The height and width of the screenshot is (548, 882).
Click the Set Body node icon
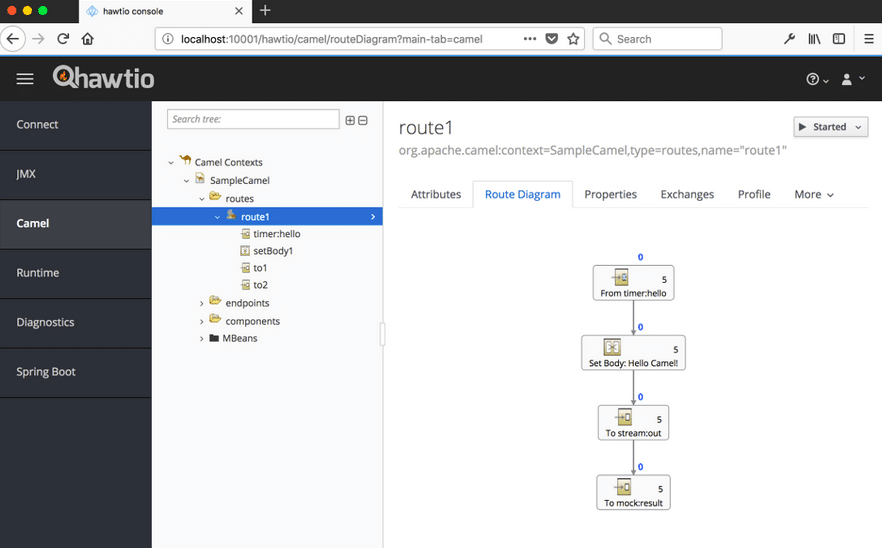pyautogui.click(x=612, y=347)
